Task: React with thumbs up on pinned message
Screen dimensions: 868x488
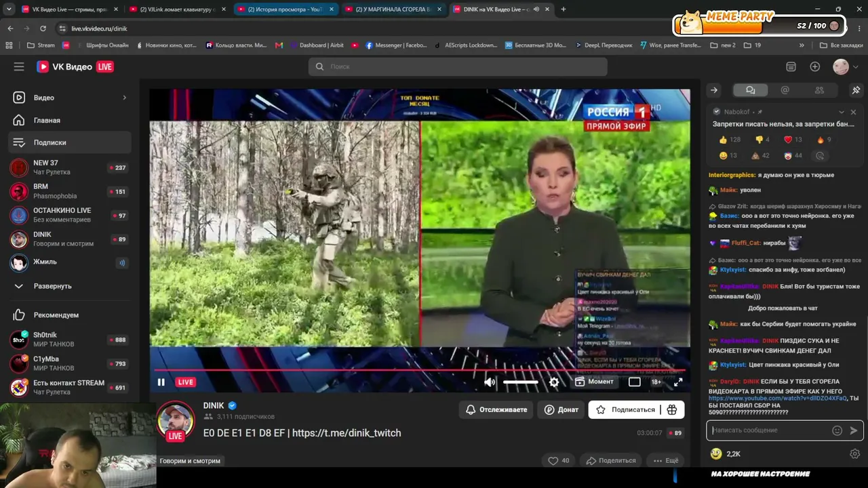Action: click(730, 140)
